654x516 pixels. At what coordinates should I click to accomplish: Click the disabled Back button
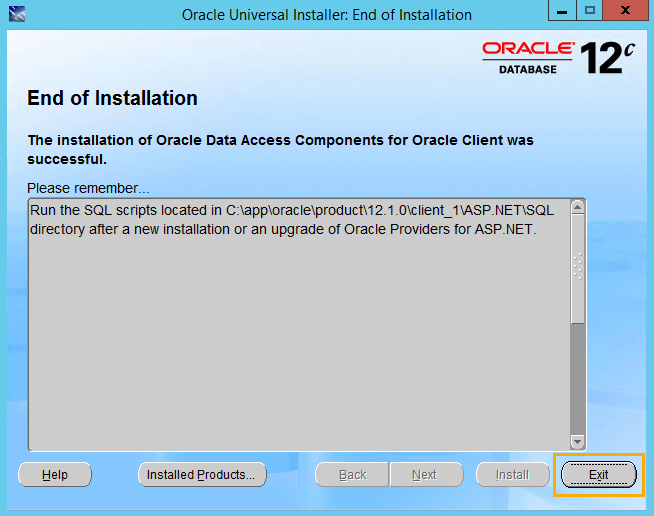click(x=352, y=475)
